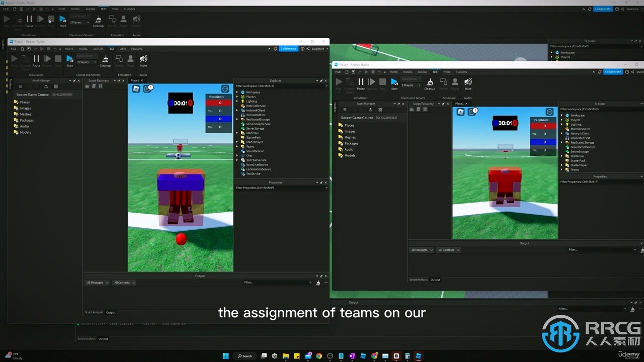Toggle Mute audio in left Place1 window
Viewport: 644px width, 362px height.
tap(143, 61)
